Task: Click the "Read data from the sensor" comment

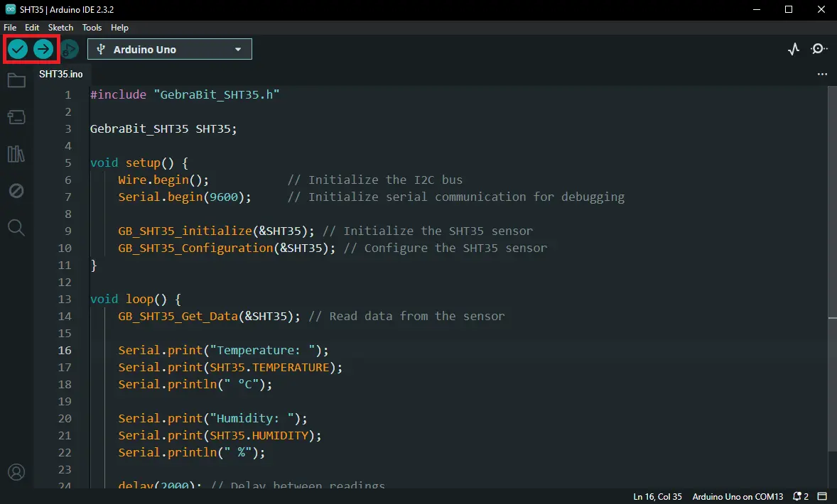Action: [406, 317]
